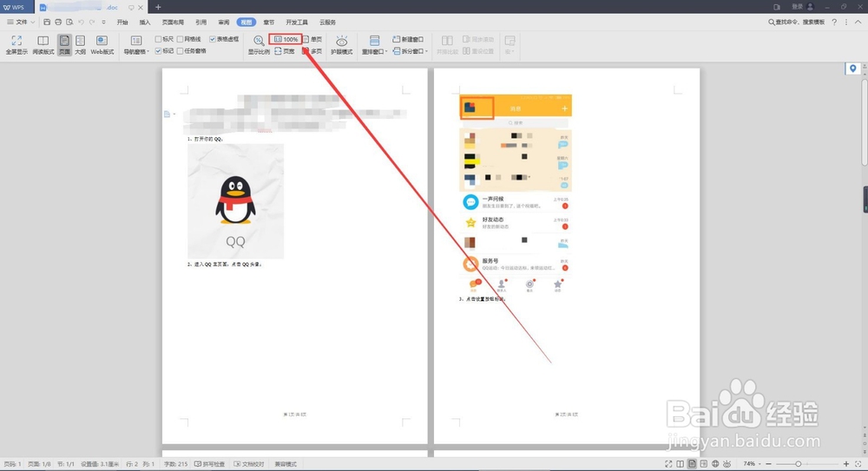
Task: Switch to Web layout view (Web版式)
Action: [102, 45]
